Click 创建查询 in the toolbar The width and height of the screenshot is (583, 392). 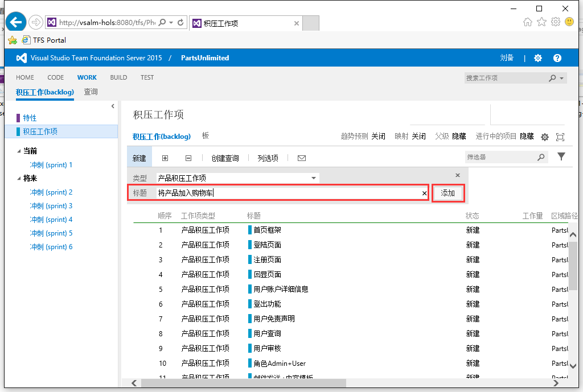225,158
